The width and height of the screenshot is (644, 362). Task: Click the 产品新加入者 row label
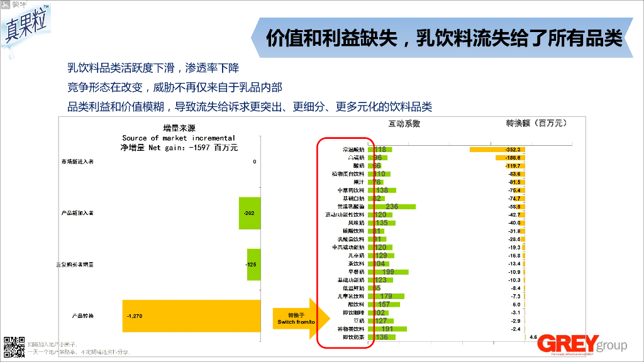(77, 213)
